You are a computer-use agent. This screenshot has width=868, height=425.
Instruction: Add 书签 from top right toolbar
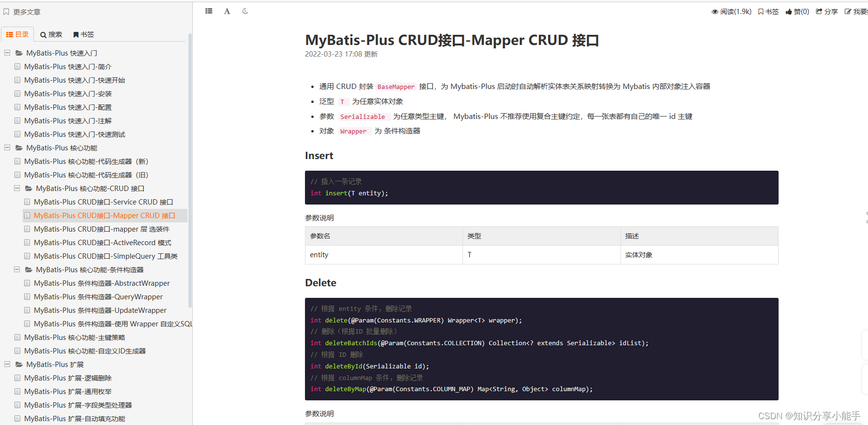tap(768, 12)
